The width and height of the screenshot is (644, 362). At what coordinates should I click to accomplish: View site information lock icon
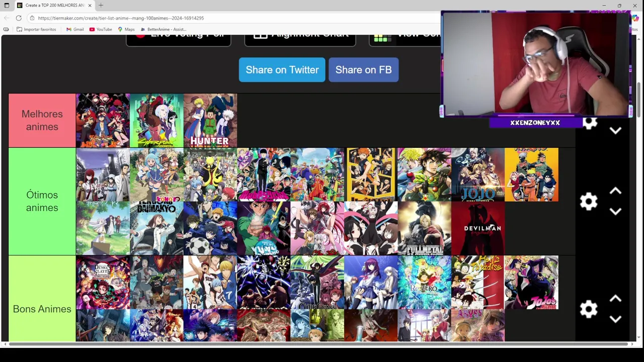[x=32, y=18]
